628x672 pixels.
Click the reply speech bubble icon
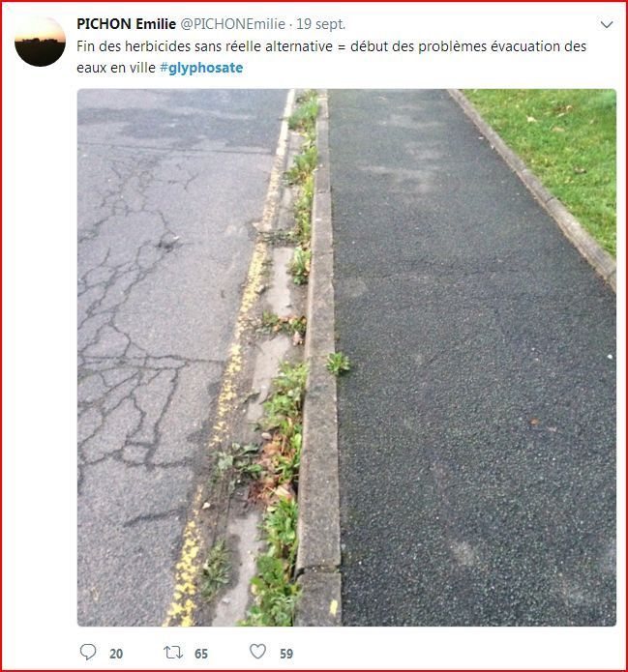[88, 652]
